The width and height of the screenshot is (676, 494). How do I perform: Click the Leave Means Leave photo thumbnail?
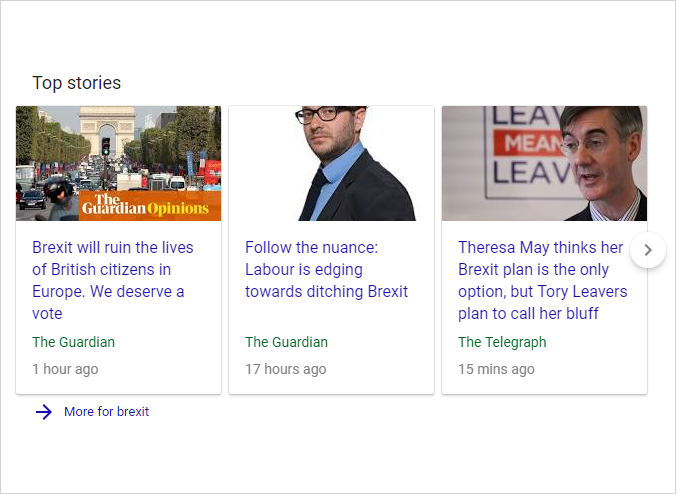click(545, 163)
